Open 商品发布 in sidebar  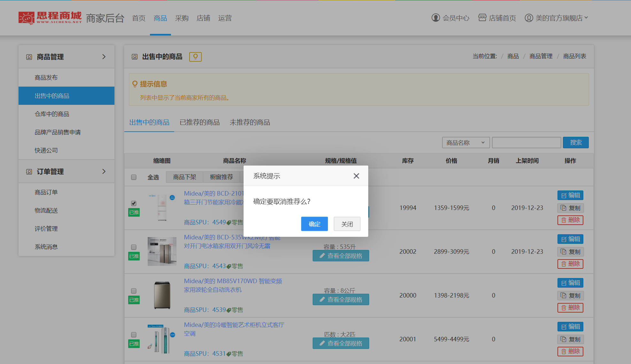click(66, 78)
